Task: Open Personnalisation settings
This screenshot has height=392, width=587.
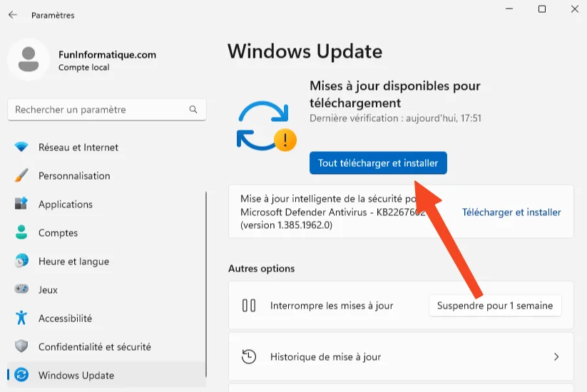Action: (x=107, y=175)
